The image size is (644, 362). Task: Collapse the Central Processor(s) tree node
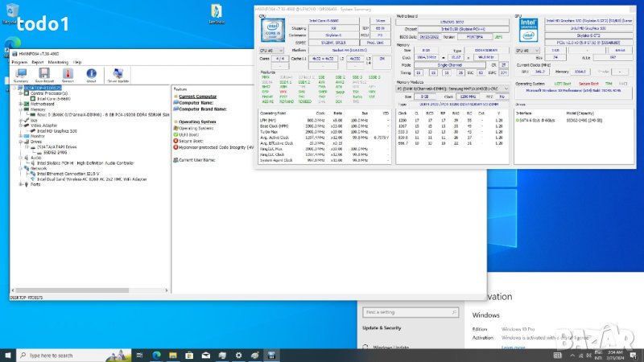(19, 93)
